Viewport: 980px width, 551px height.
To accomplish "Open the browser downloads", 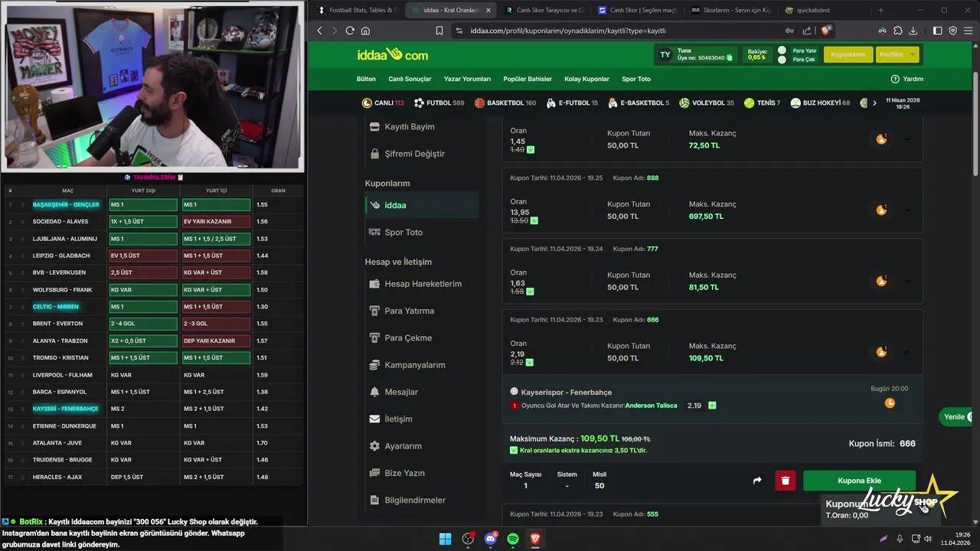I will tap(913, 31).
